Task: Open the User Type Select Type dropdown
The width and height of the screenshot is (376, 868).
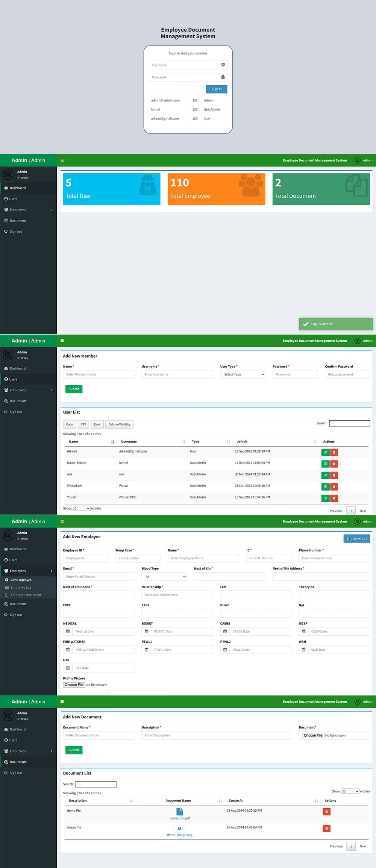Action: pos(243,374)
